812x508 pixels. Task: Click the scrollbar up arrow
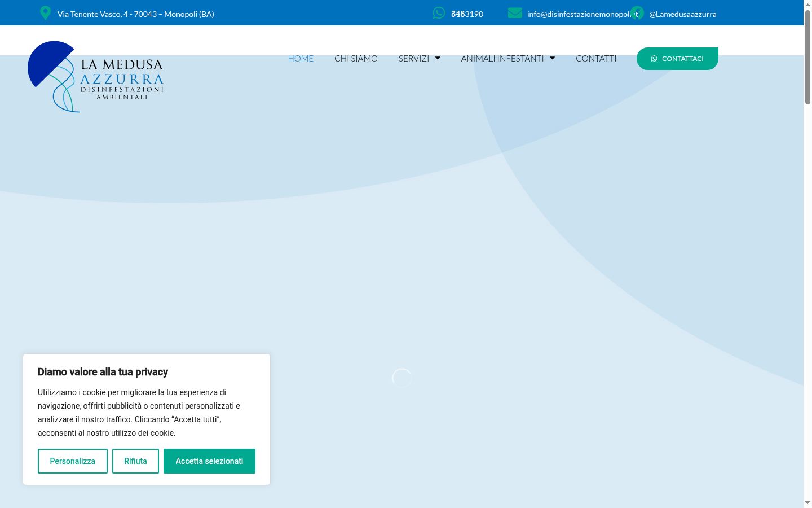tap(807, 5)
